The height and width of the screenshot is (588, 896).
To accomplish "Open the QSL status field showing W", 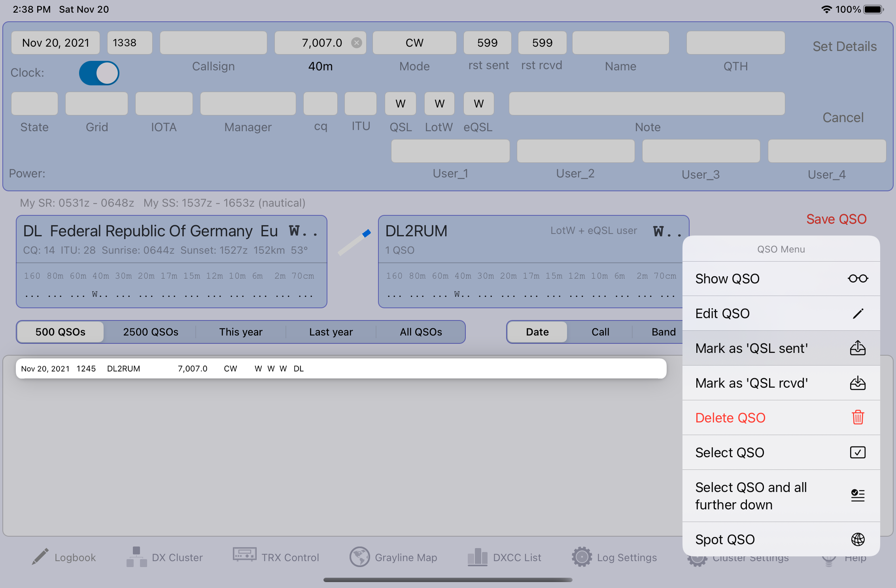I will [400, 104].
